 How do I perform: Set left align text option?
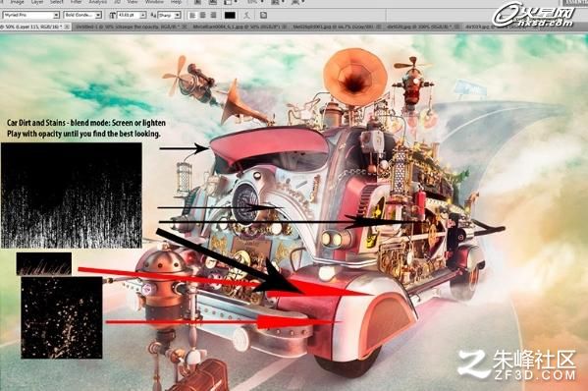click(x=192, y=16)
